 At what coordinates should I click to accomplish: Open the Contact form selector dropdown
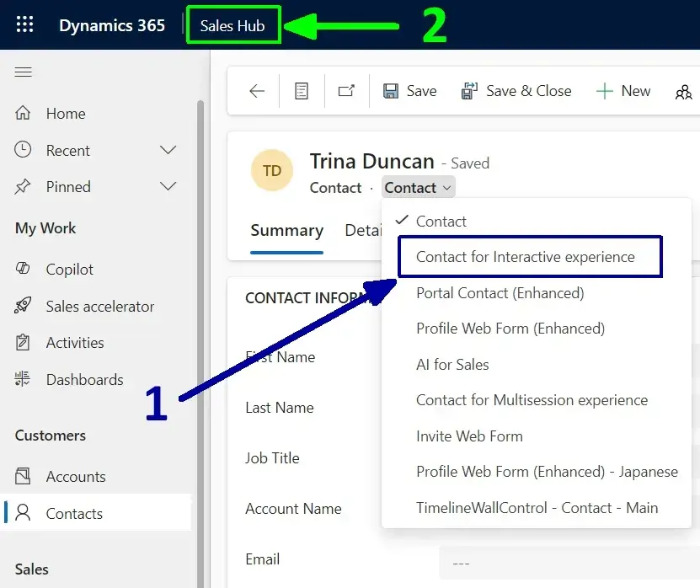pyautogui.click(x=419, y=188)
